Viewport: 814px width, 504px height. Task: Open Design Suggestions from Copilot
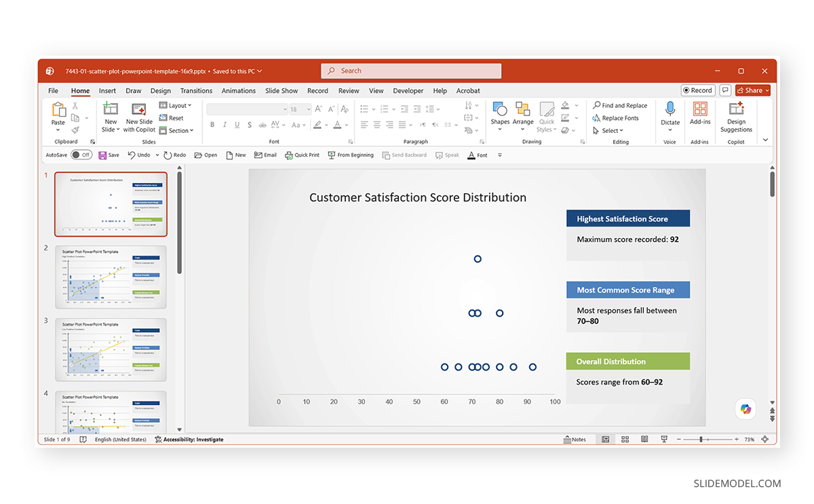click(x=736, y=117)
